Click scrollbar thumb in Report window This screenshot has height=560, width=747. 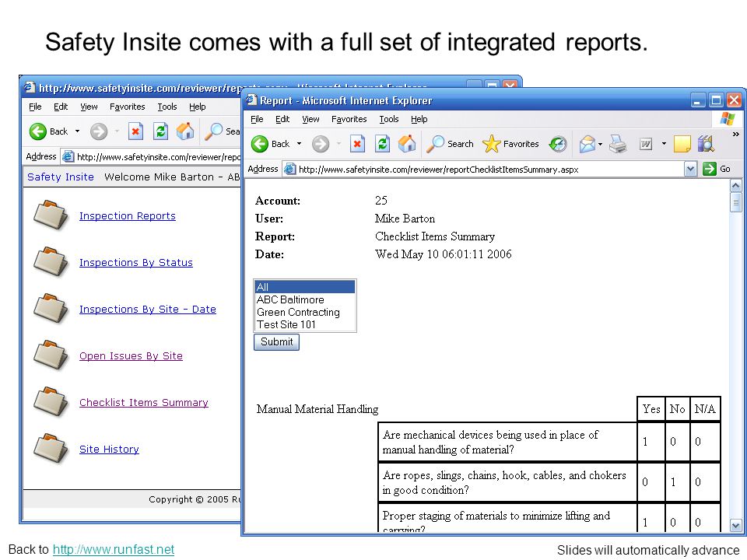pos(735,202)
